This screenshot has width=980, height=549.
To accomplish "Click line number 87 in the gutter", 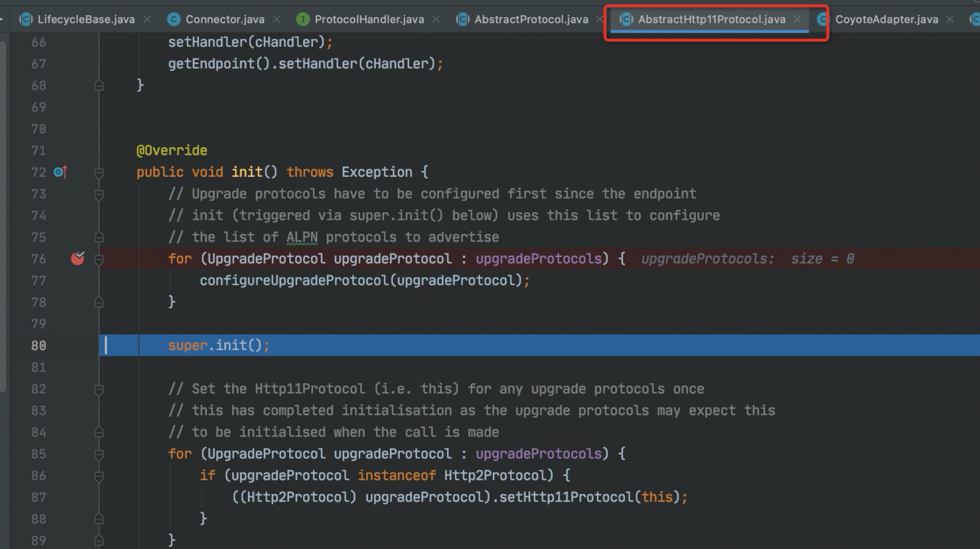I will point(38,497).
